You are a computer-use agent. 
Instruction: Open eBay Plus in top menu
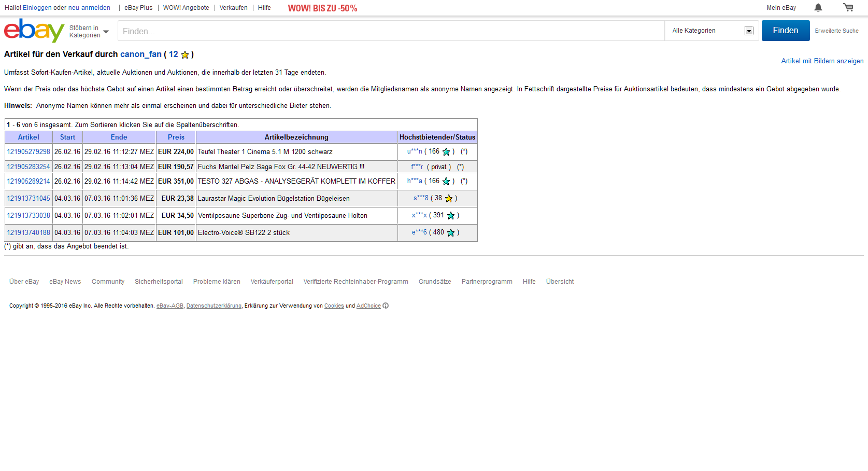(x=138, y=8)
